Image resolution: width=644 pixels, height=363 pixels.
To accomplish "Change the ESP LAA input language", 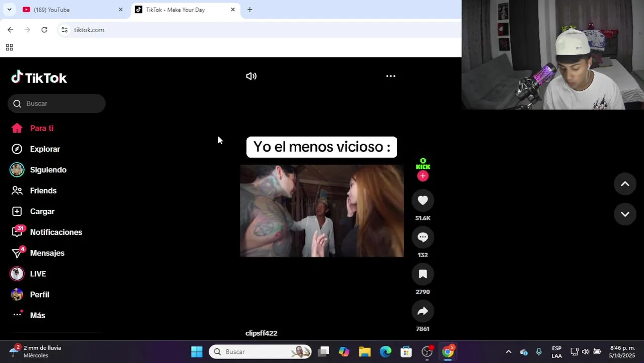I will [x=557, y=352].
